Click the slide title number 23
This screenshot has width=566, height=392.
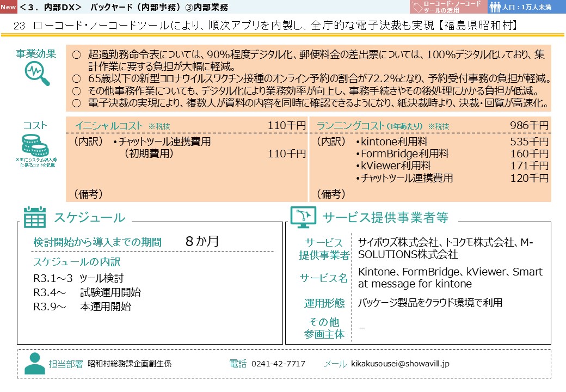[19, 26]
